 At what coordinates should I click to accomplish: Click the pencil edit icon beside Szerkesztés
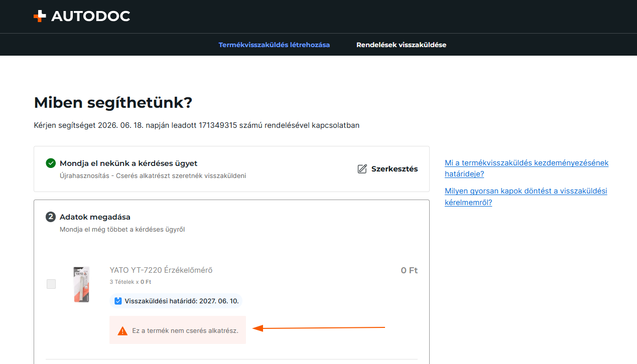coord(362,169)
